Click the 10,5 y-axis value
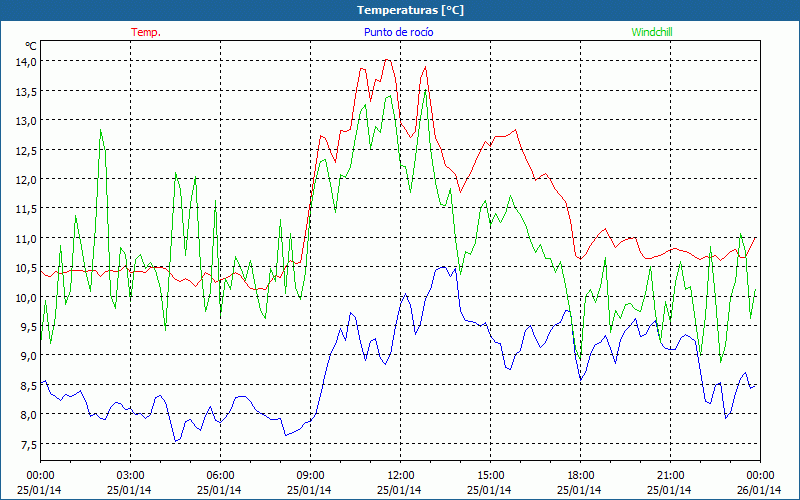 (27, 268)
